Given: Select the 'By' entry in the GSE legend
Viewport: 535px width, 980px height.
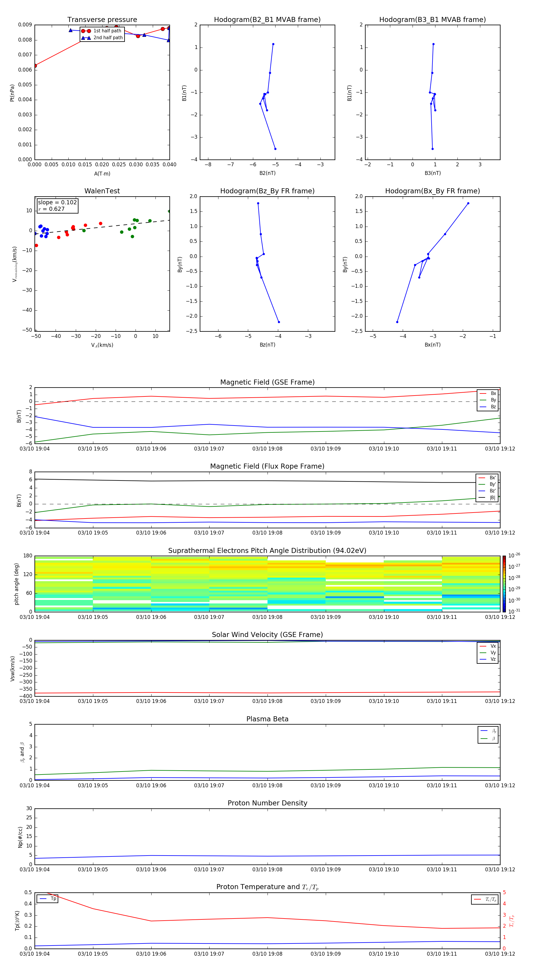Looking at the screenshot, I should (x=488, y=400).
